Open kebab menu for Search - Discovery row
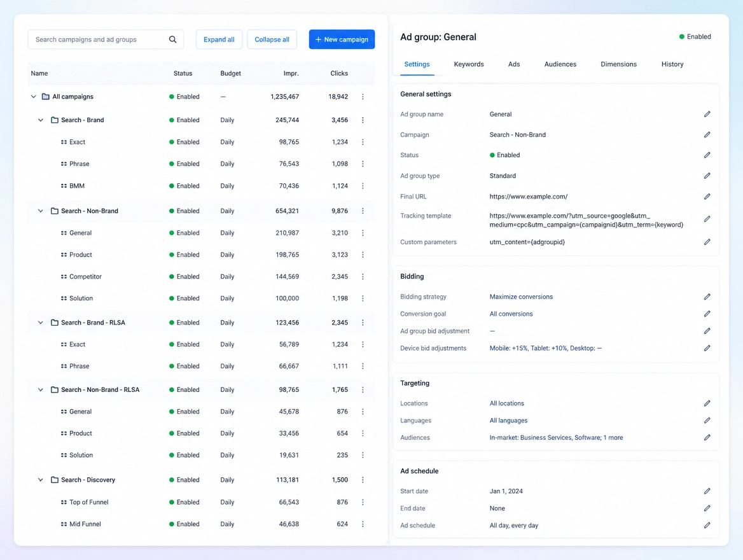This screenshot has height=560, width=743. tap(363, 480)
